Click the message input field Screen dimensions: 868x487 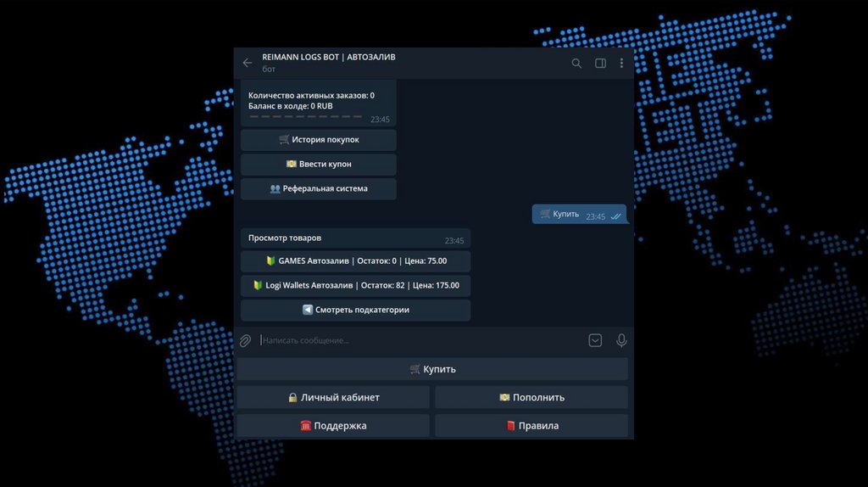tap(420, 340)
